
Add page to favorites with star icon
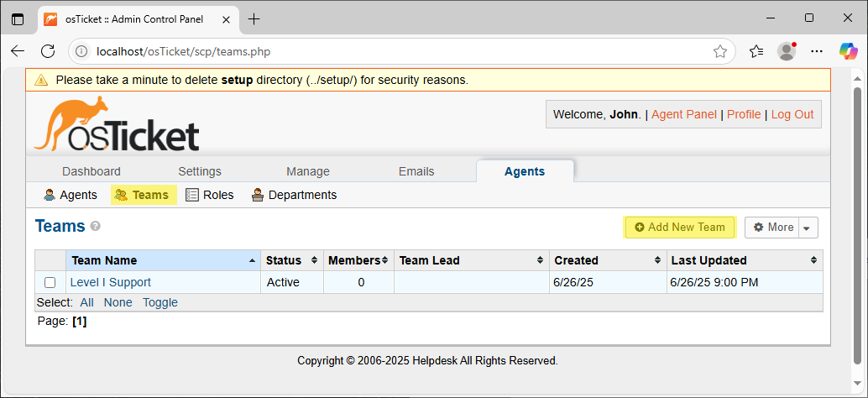coord(719,51)
